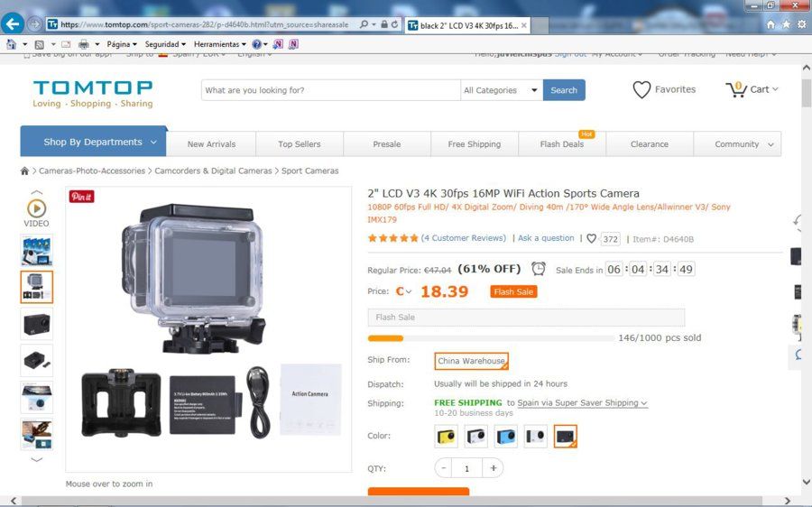Open Sport Cameras breadcrumb
The width and height of the screenshot is (812, 507).
point(310,171)
